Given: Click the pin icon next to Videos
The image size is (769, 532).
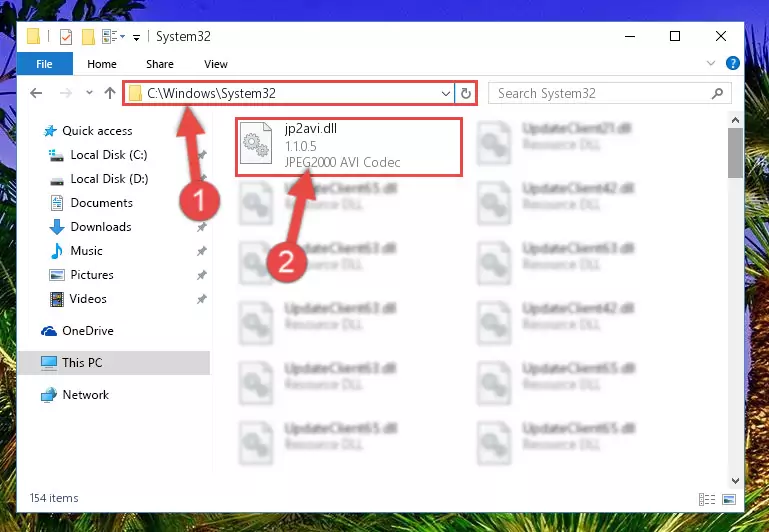Looking at the screenshot, I should click(202, 299).
